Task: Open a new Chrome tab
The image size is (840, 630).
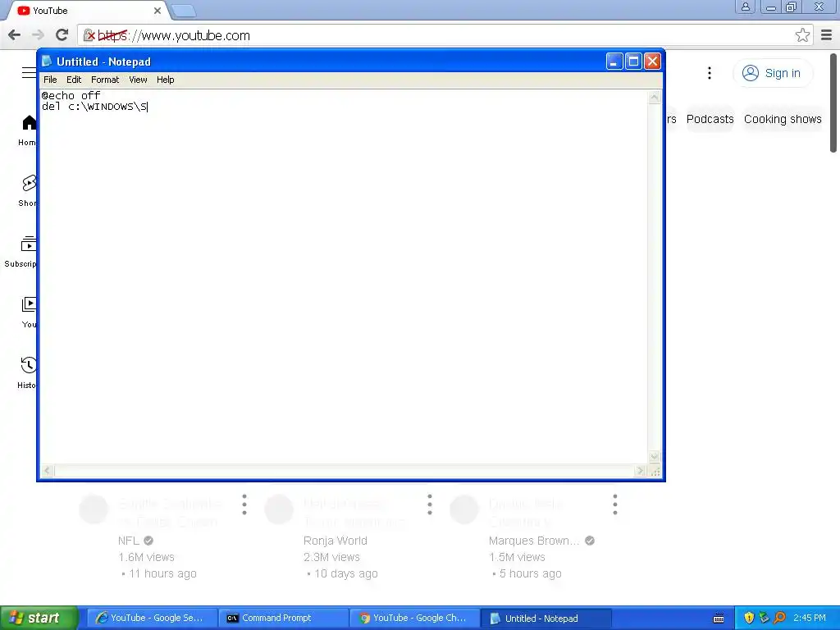Action: coord(183,10)
